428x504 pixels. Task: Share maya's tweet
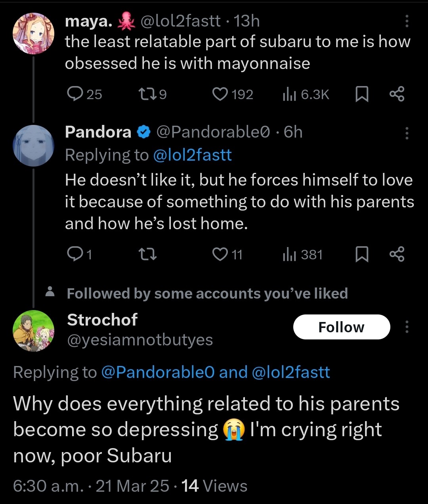pyautogui.click(x=397, y=94)
